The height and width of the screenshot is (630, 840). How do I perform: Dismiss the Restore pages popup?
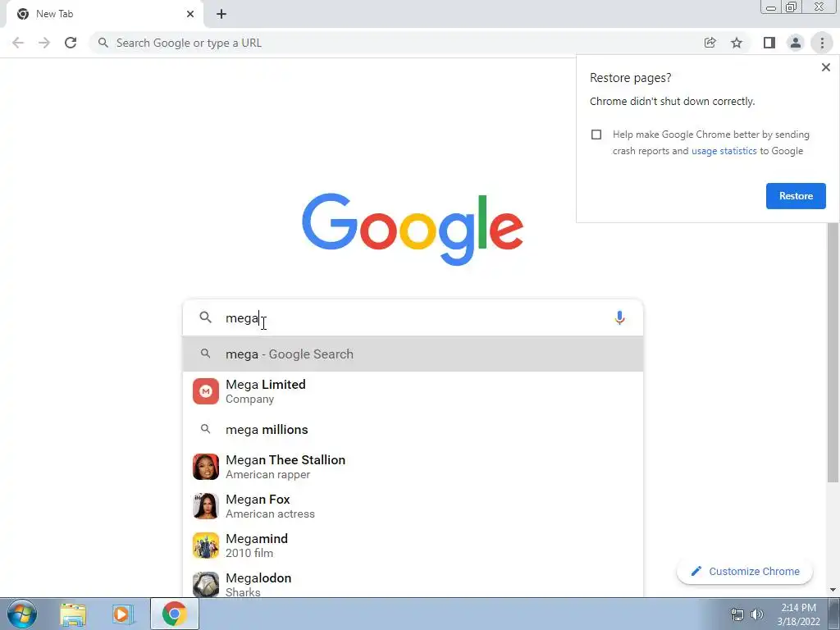point(825,67)
